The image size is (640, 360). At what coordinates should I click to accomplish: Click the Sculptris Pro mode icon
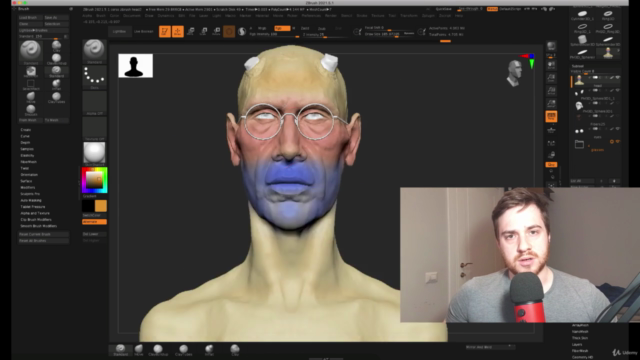(242, 31)
